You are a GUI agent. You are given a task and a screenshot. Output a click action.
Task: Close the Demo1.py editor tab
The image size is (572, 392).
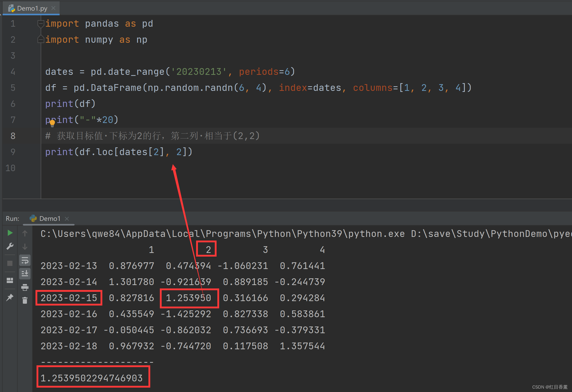tap(53, 8)
